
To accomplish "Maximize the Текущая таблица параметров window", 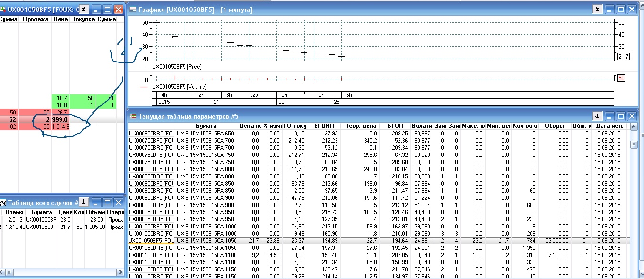I will 621,115.
